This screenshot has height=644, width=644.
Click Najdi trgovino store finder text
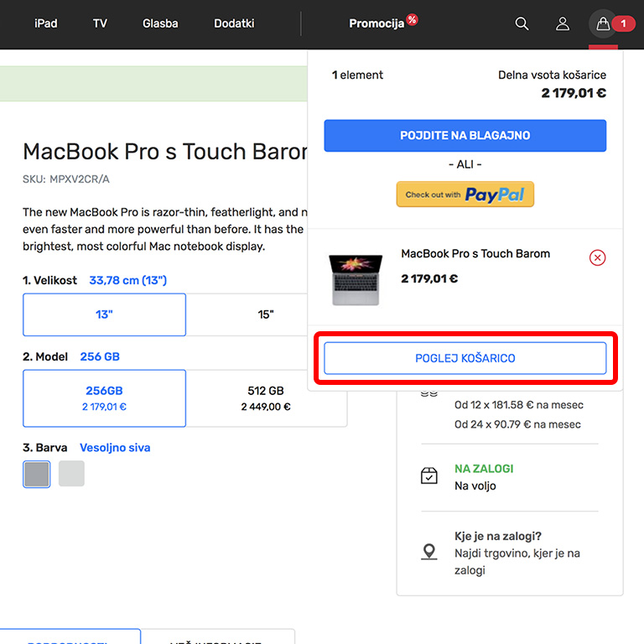click(x=517, y=562)
